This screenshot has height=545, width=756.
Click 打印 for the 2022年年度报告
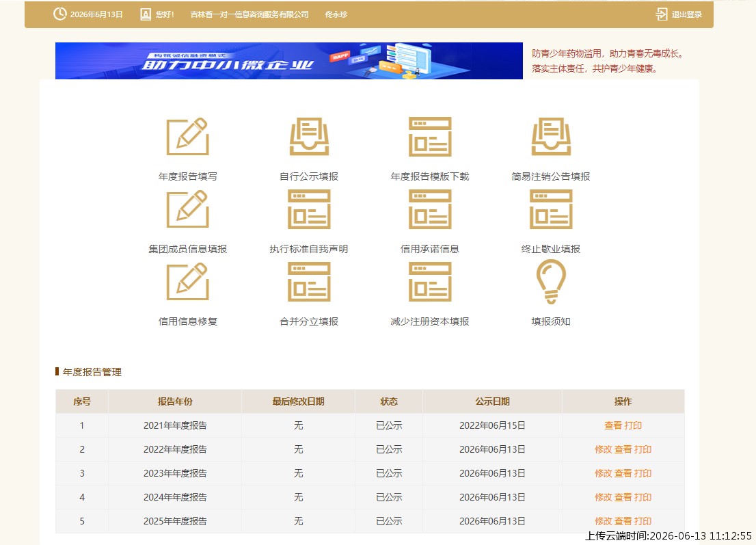coord(643,449)
